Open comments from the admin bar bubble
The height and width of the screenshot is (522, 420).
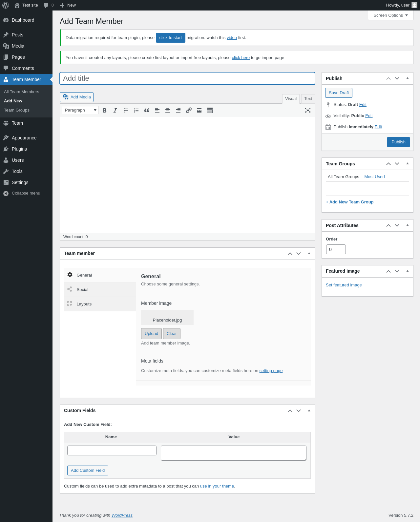pos(49,5)
